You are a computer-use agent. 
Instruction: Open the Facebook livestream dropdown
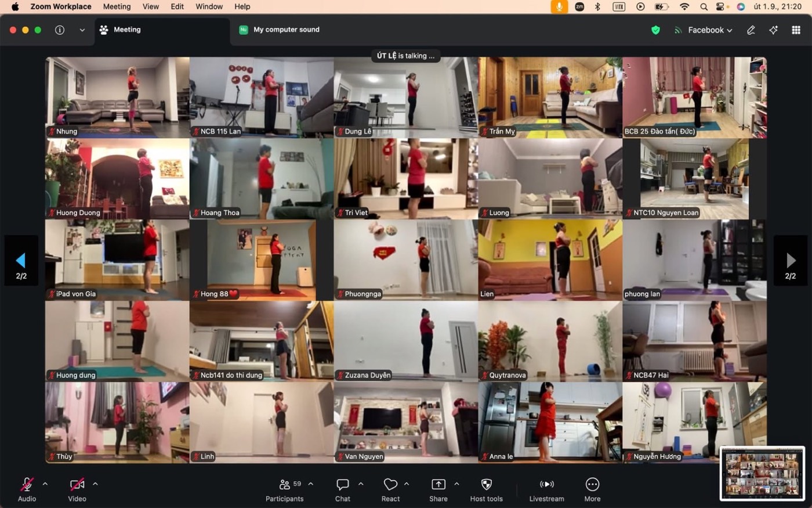pyautogui.click(x=704, y=30)
